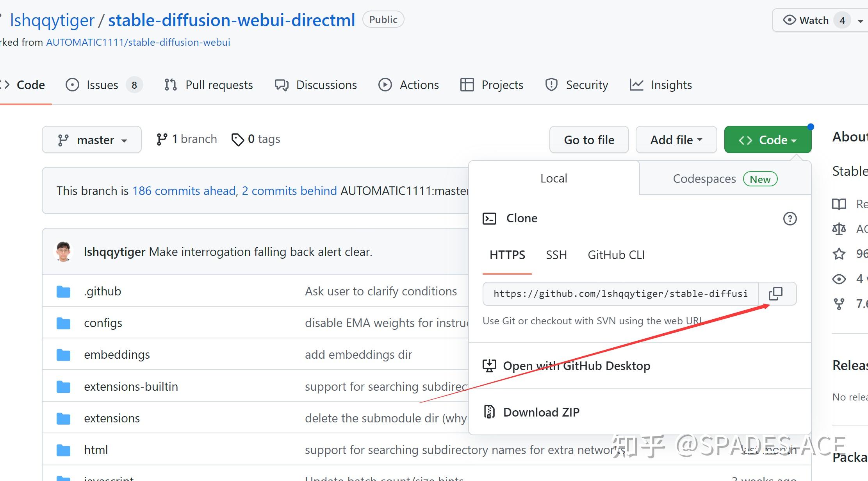Click the Go to file button
This screenshot has width=868, height=481.
[589, 139]
